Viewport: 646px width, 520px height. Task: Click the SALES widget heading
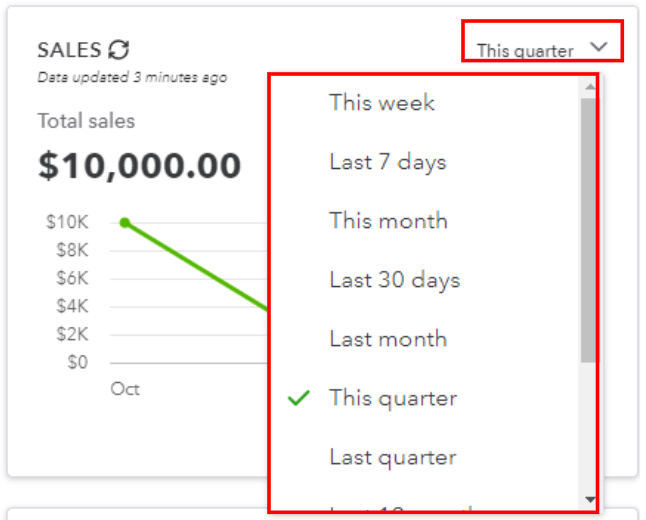tap(69, 50)
